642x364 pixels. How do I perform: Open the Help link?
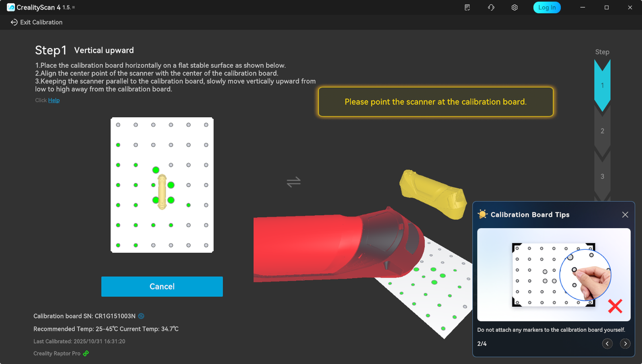point(54,100)
